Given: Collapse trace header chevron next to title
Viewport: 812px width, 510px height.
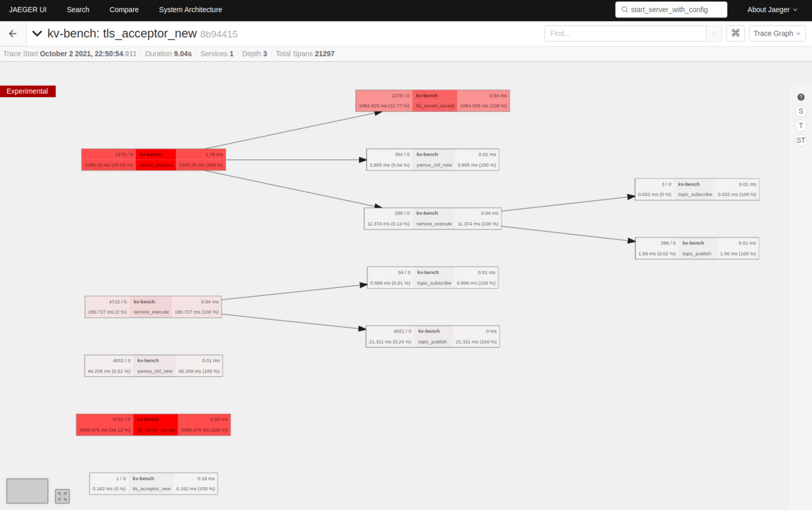Looking at the screenshot, I should click(x=37, y=34).
